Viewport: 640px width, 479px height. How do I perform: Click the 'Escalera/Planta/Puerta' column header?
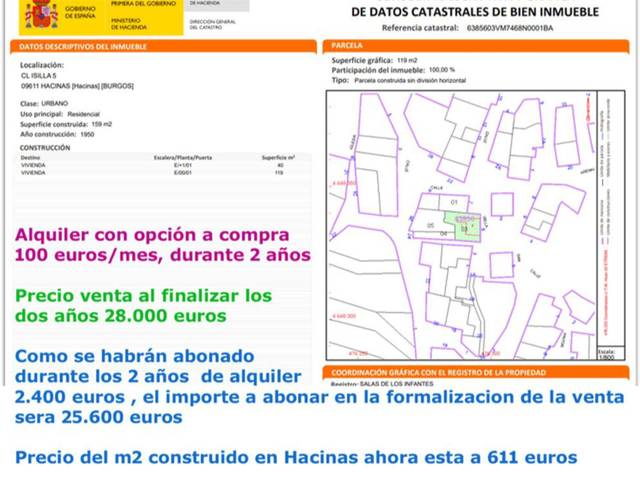[x=182, y=157]
